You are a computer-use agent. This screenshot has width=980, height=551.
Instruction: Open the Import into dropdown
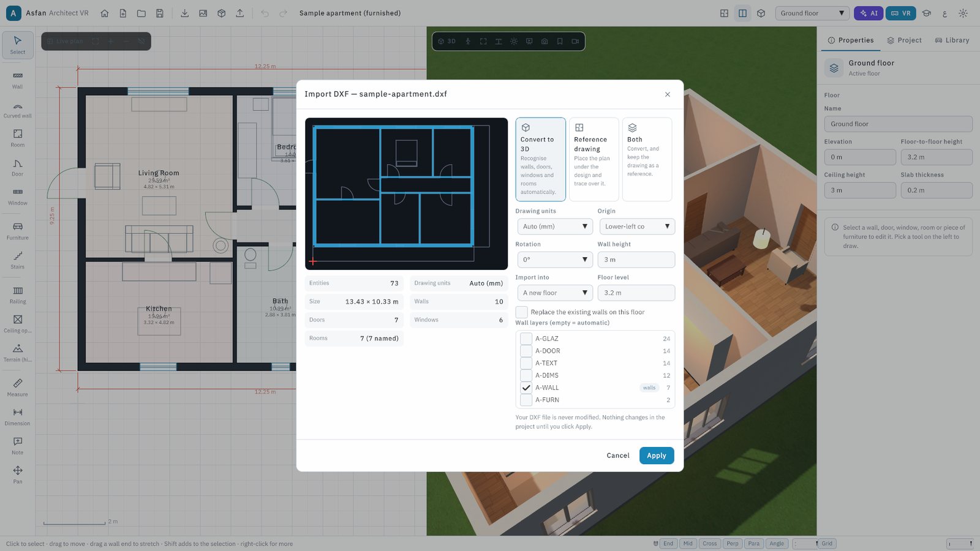click(554, 293)
